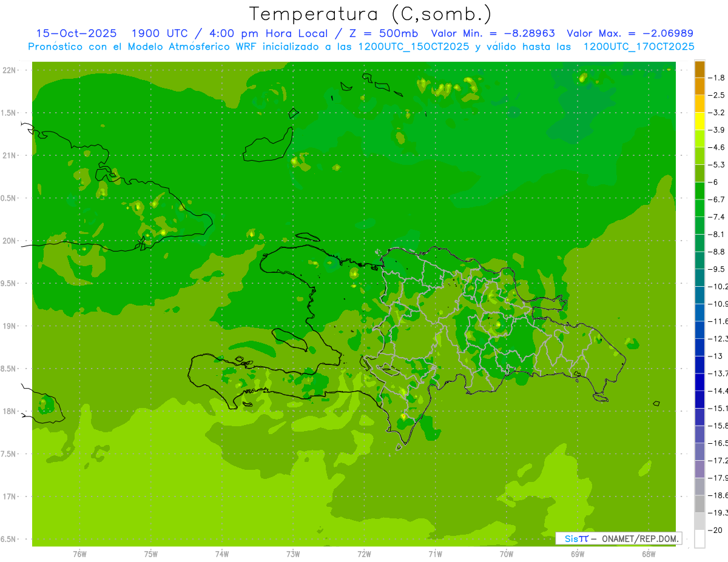The width and height of the screenshot is (728, 562).
Task: Click the Temperatura (C,somb.) title
Action: tap(370, 13)
